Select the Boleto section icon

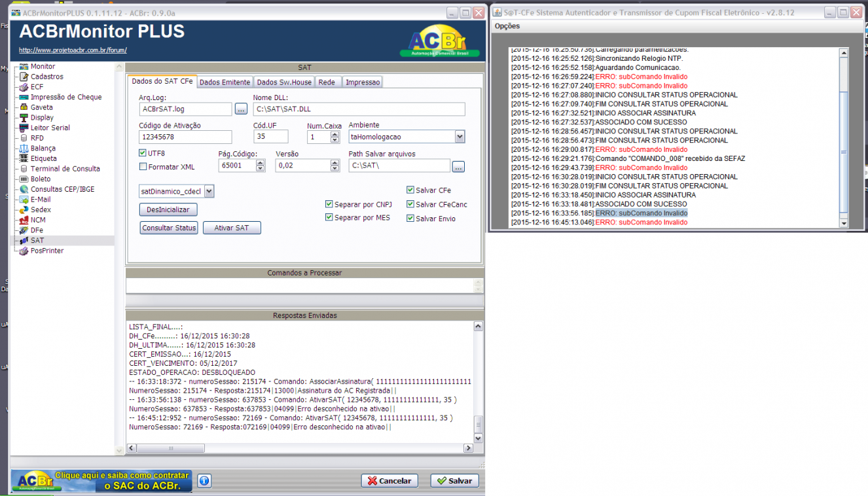24,179
